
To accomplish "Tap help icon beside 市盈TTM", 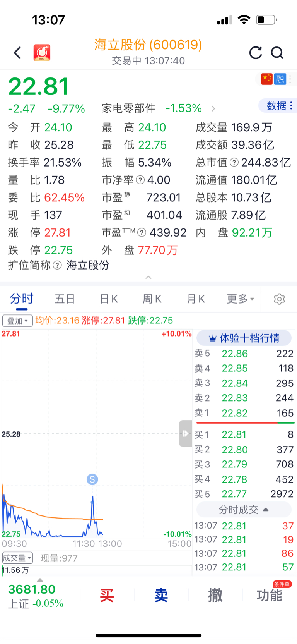I will [x=142, y=232].
